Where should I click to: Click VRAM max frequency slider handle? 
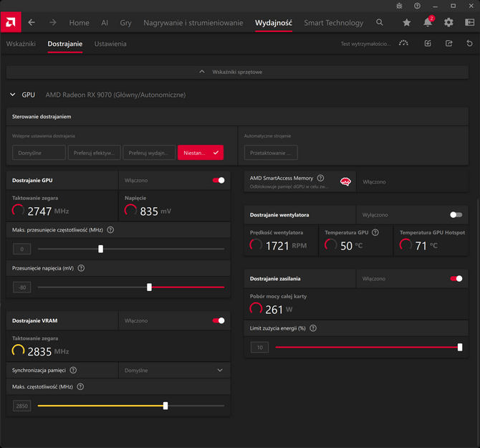pyautogui.click(x=165, y=406)
